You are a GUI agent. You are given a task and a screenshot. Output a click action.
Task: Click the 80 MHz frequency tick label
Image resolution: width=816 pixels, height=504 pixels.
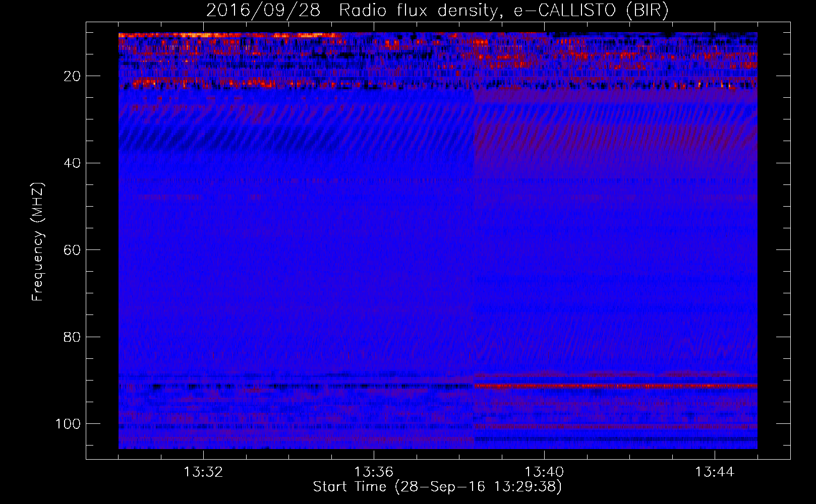coord(72,337)
